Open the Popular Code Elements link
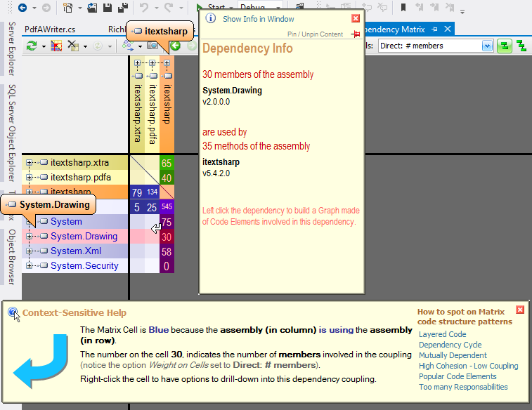The width and height of the screenshot is (532, 410). pyautogui.click(x=458, y=376)
